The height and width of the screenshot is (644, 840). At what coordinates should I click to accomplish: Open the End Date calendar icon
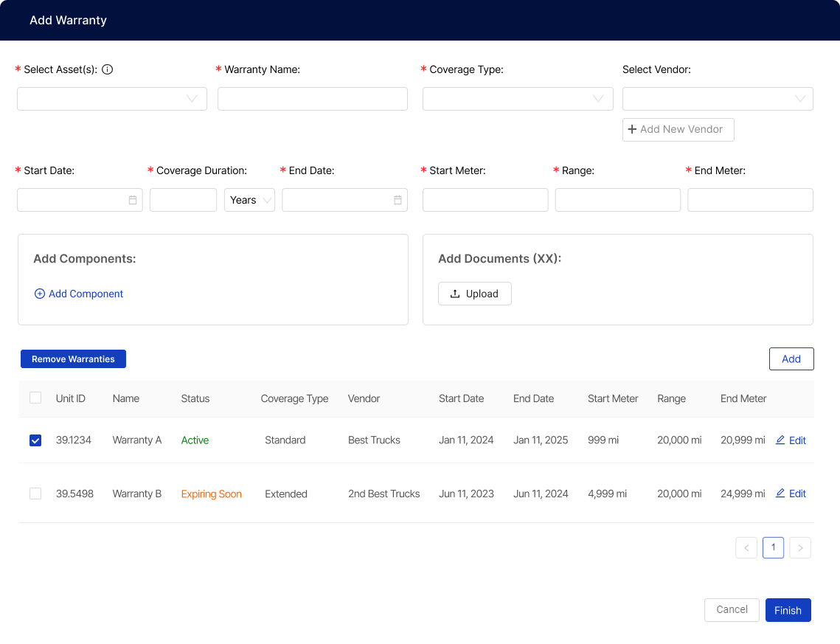point(398,200)
